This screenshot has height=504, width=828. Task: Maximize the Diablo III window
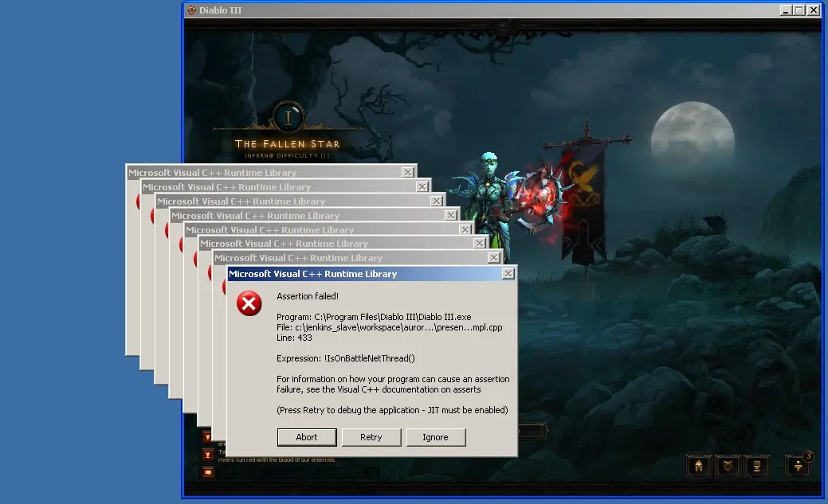click(799, 10)
